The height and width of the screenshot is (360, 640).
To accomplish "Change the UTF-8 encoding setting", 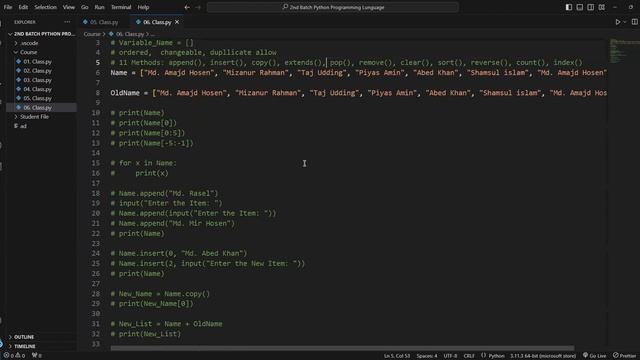I will point(450,356).
